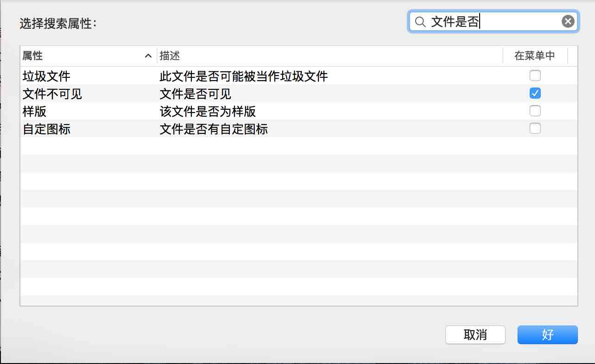Click the sort arrow in 属性 column header
The height and width of the screenshot is (364, 595).
(x=148, y=56)
